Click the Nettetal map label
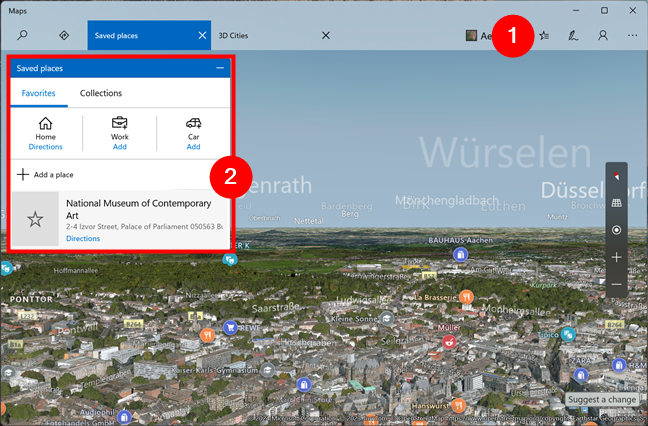This screenshot has height=426, width=648. tap(309, 221)
